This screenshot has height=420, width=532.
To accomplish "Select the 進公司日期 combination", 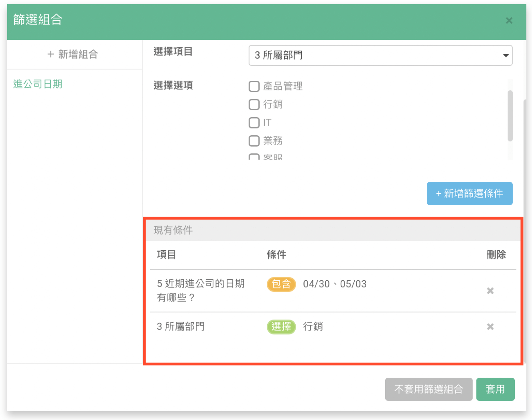I will point(38,84).
